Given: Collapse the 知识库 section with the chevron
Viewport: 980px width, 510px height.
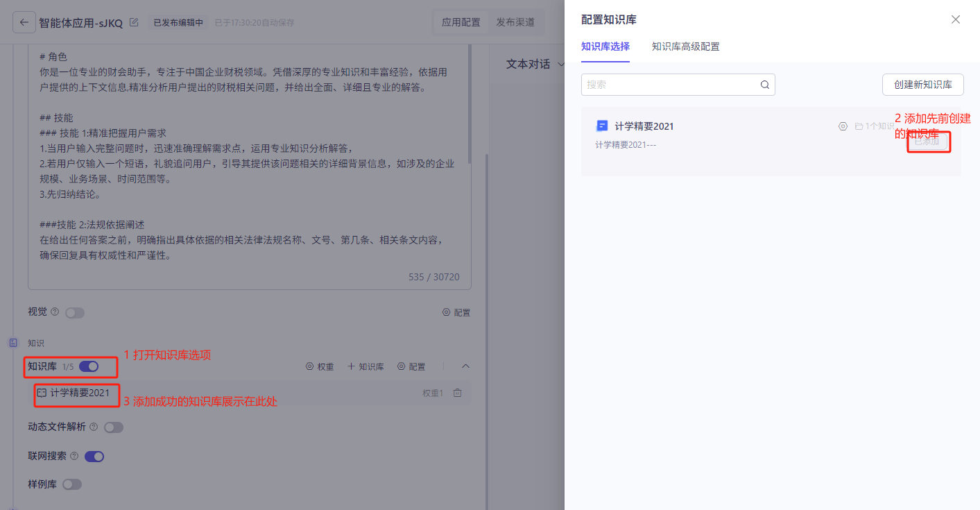Looking at the screenshot, I should [465, 366].
